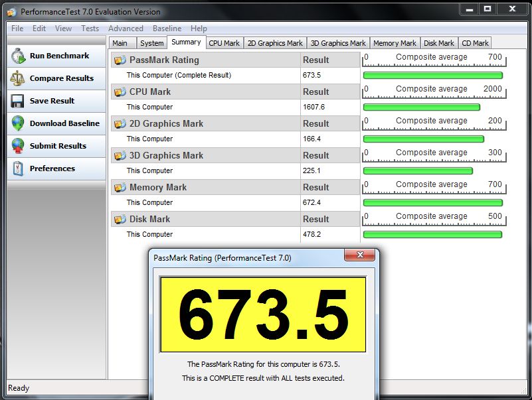The image size is (532, 400).
Task: Open the Tests menu
Action: point(90,29)
